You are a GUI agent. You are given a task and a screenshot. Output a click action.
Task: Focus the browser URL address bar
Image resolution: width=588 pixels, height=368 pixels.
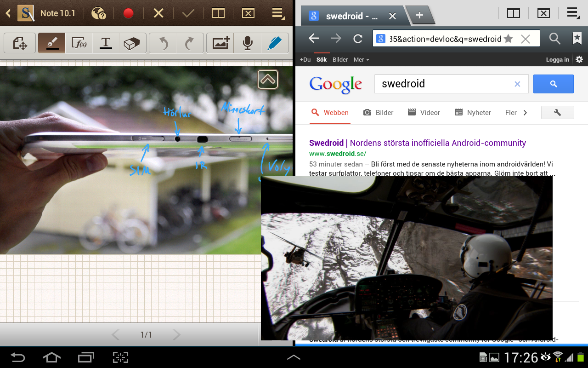(x=456, y=39)
